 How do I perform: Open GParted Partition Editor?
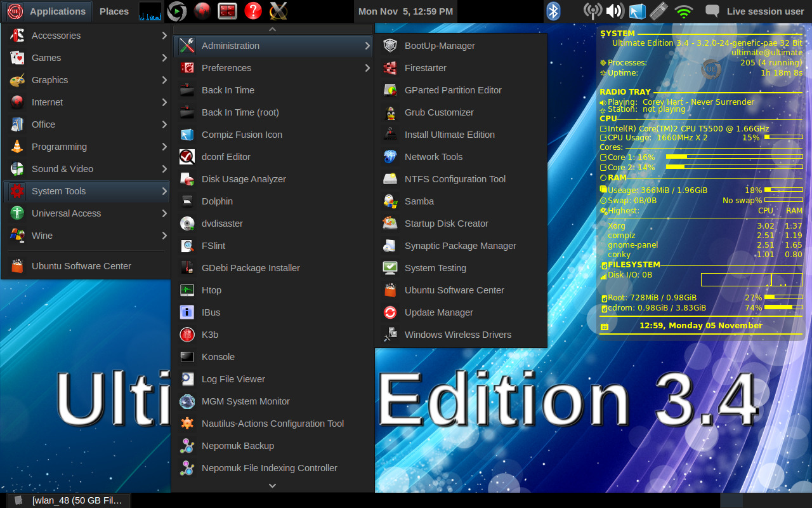(461, 90)
